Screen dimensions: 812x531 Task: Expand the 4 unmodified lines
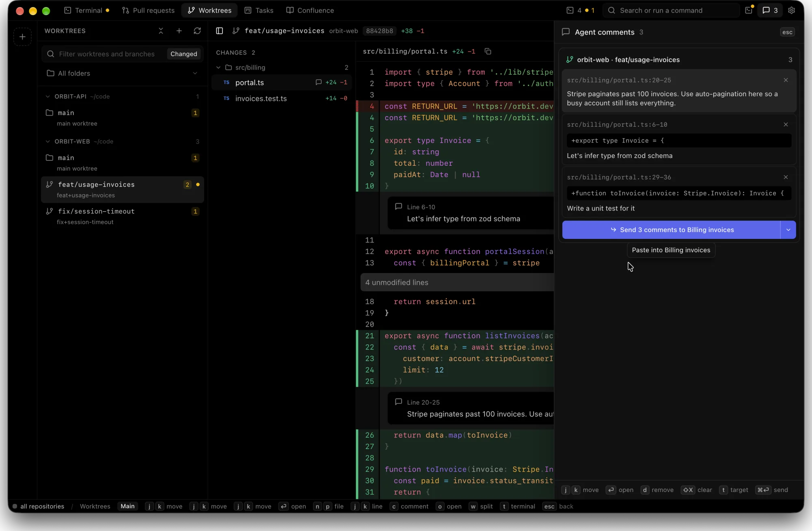pos(457,282)
